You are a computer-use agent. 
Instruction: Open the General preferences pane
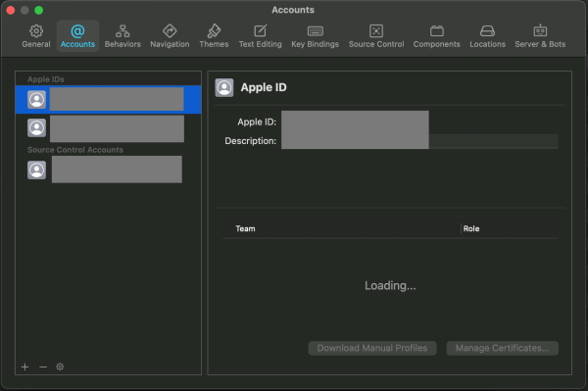[x=36, y=36]
